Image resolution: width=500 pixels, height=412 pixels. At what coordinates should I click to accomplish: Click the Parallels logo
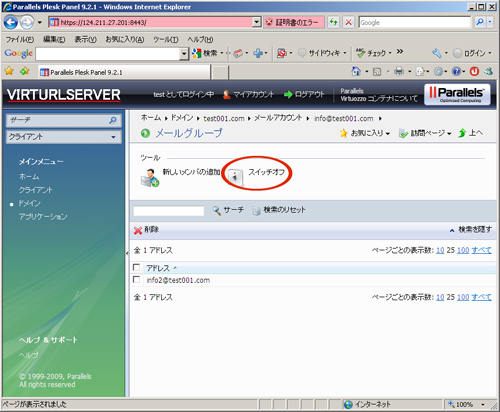point(457,94)
